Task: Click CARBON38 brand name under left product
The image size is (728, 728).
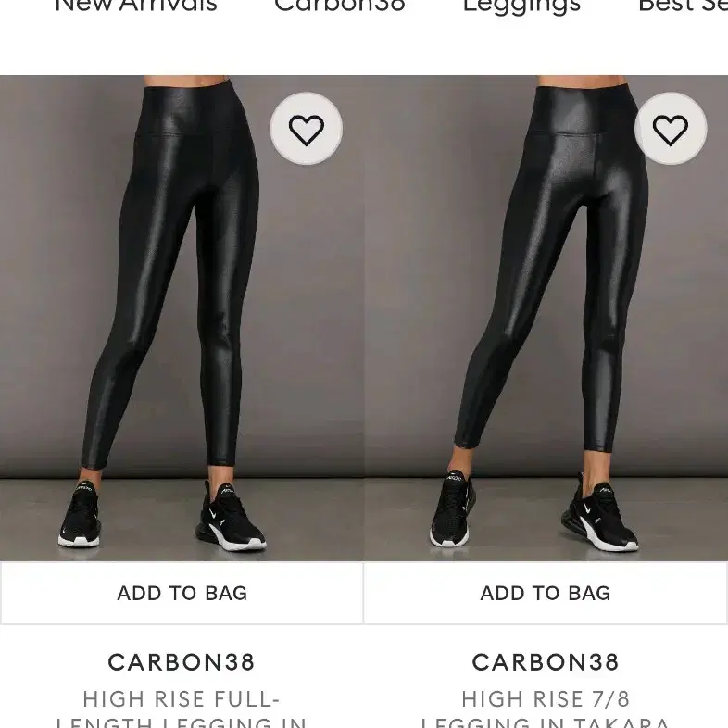Action: point(182,662)
